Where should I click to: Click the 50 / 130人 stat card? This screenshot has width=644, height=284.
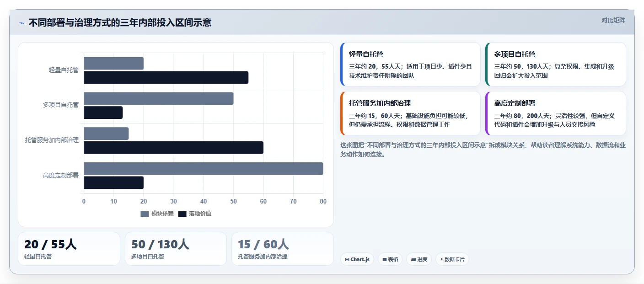pos(176,249)
